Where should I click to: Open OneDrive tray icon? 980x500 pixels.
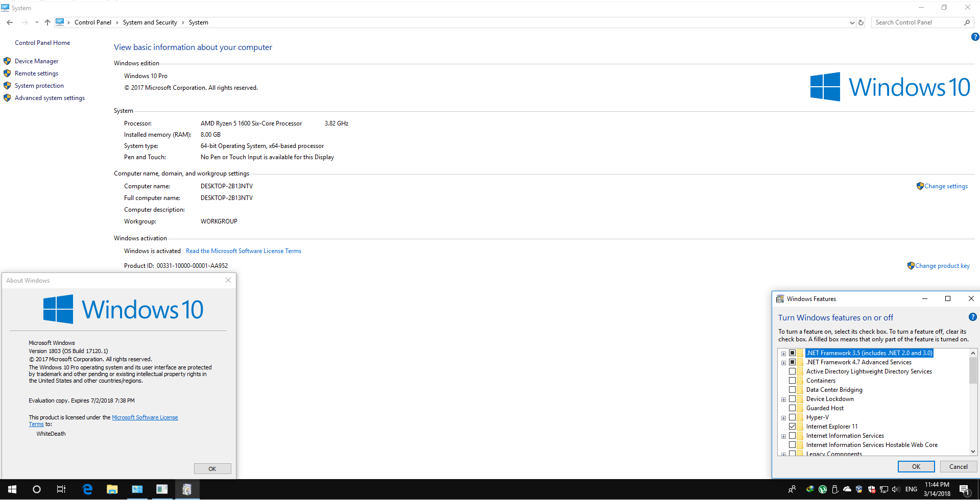(x=847, y=489)
